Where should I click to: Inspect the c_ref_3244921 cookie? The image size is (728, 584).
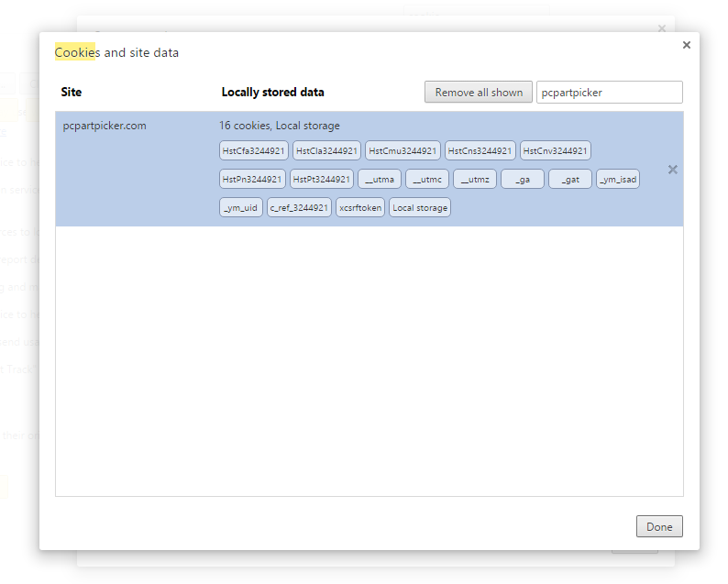click(x=300, y=207)
